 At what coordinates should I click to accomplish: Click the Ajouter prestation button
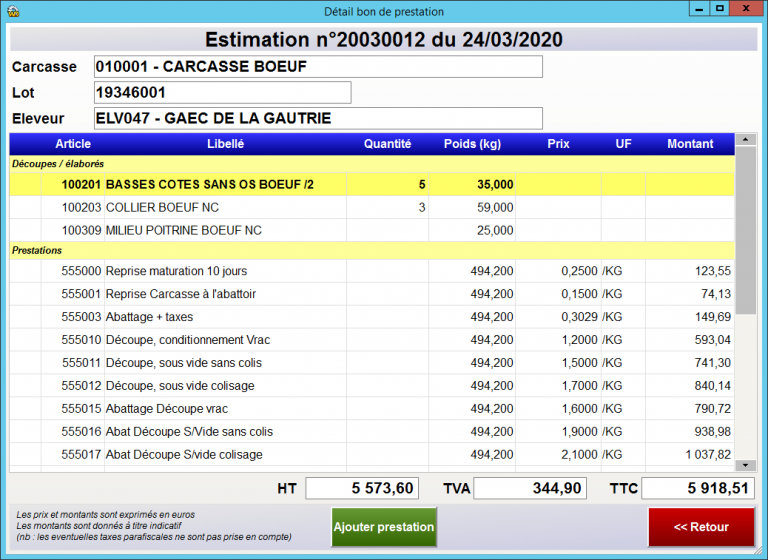[x=384, y=527]
